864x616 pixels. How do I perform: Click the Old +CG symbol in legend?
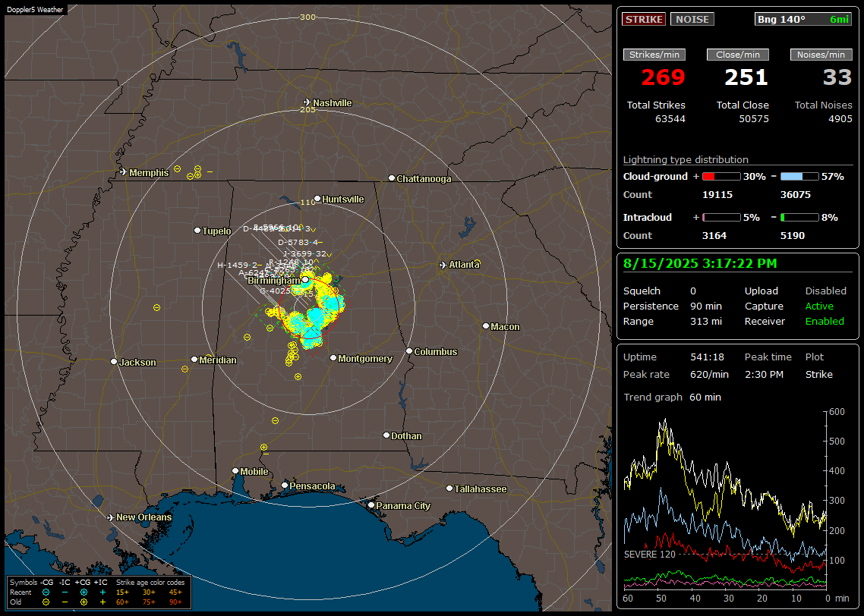point(84,602)
